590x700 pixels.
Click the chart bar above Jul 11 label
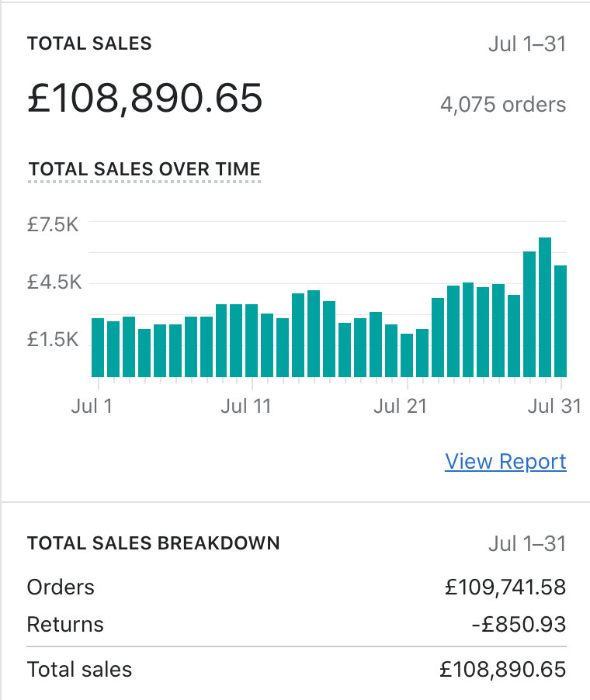(252, 341)
